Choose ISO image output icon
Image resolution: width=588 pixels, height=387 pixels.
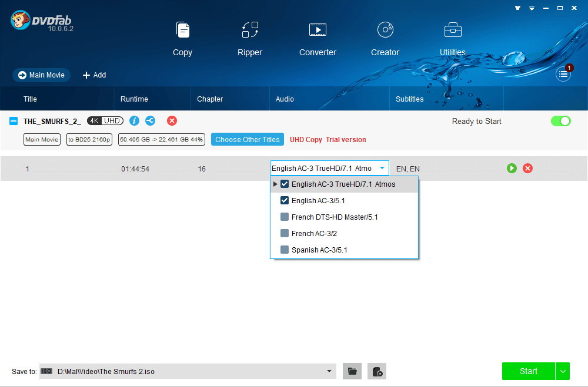(x=377, y=371)
